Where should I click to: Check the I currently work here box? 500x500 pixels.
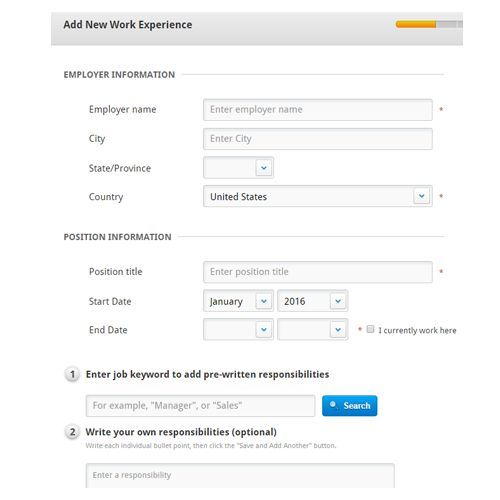pos(370,329)
